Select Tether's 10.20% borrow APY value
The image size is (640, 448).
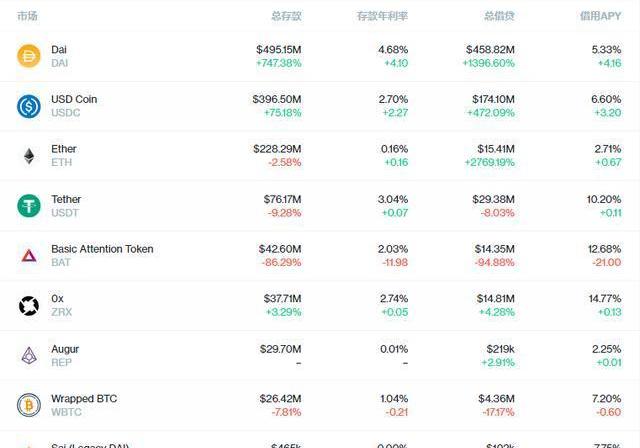(x=602, y=199)
